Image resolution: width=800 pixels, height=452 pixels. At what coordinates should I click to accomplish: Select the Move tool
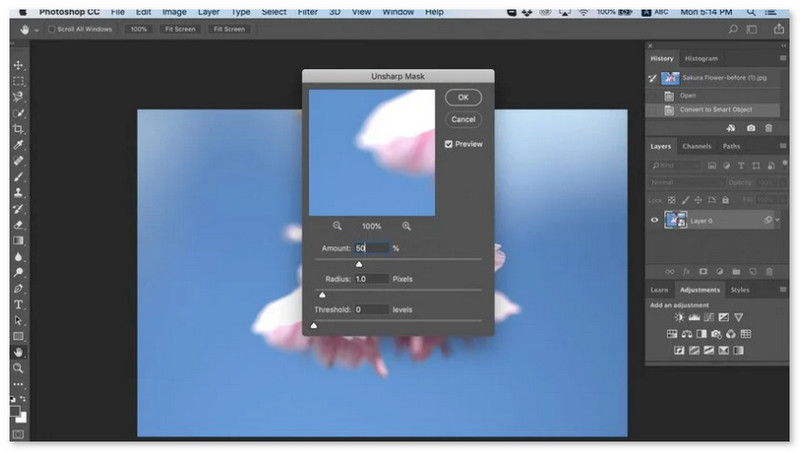(18, 65)
